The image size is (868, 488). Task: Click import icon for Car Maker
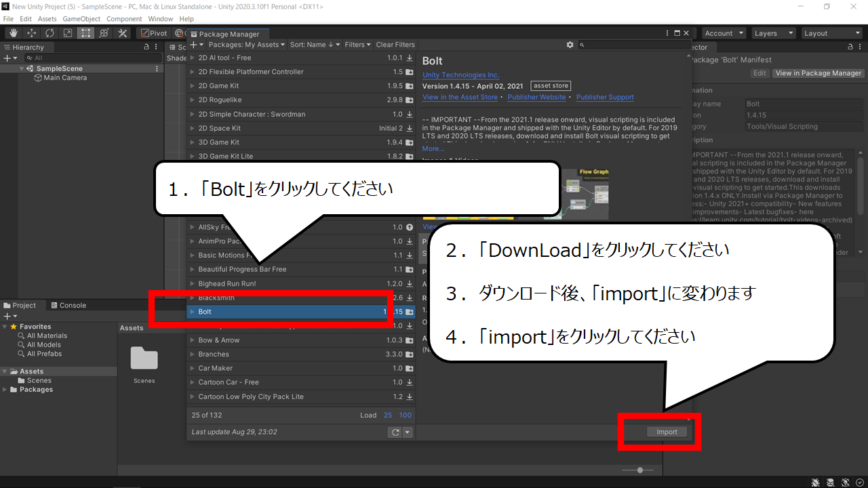point(410,369)
